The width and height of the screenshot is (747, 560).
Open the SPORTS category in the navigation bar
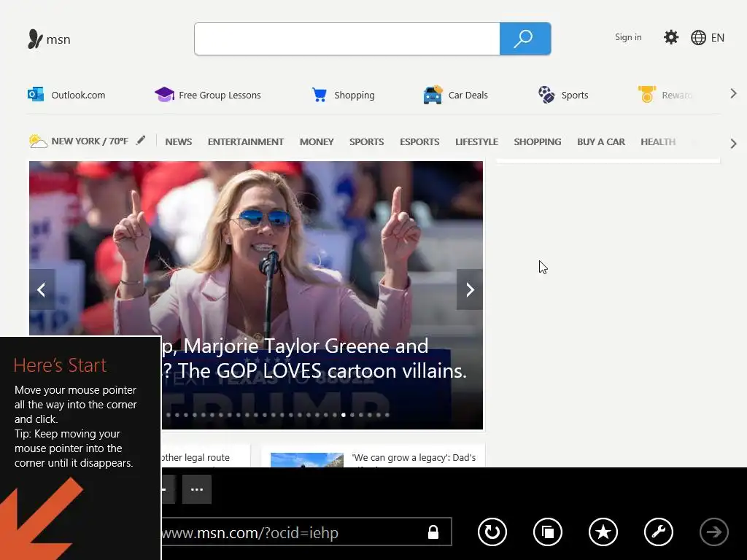(366, 142)
